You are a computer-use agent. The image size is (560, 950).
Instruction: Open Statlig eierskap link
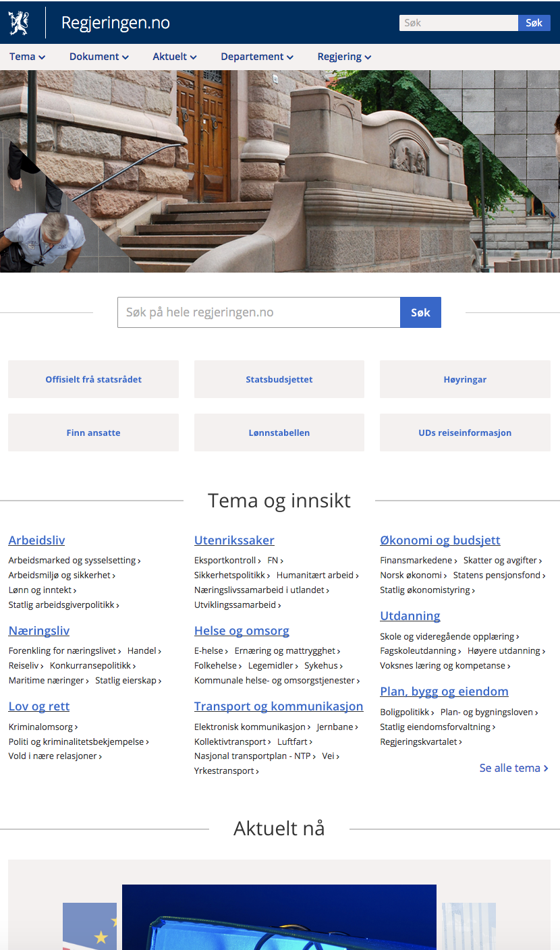coord(128,681)
